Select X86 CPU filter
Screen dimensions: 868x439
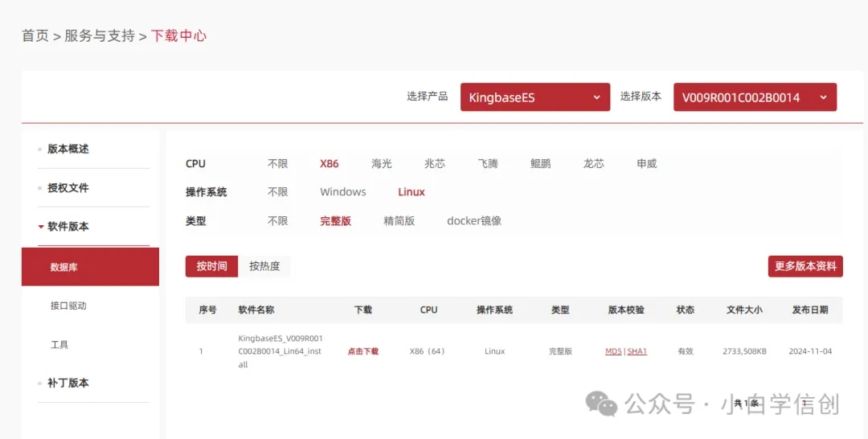pyautogui.click(x=330, y=164)
